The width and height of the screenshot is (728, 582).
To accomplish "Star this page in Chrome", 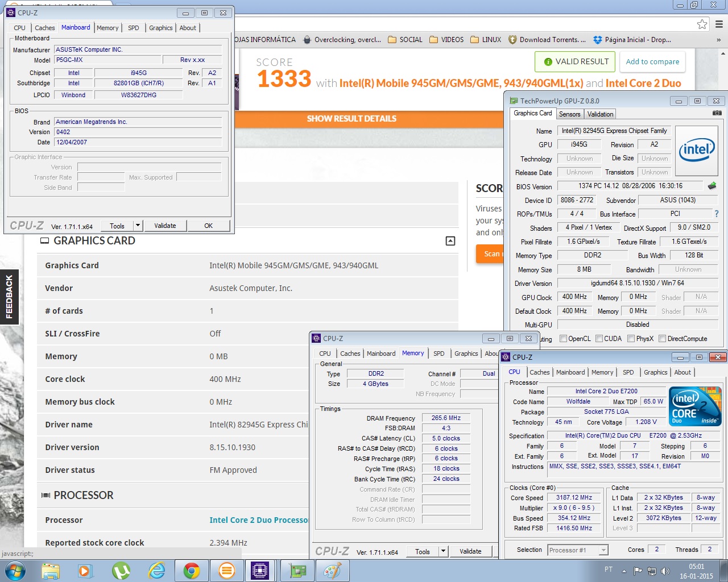I will click(x=702, y=24).
